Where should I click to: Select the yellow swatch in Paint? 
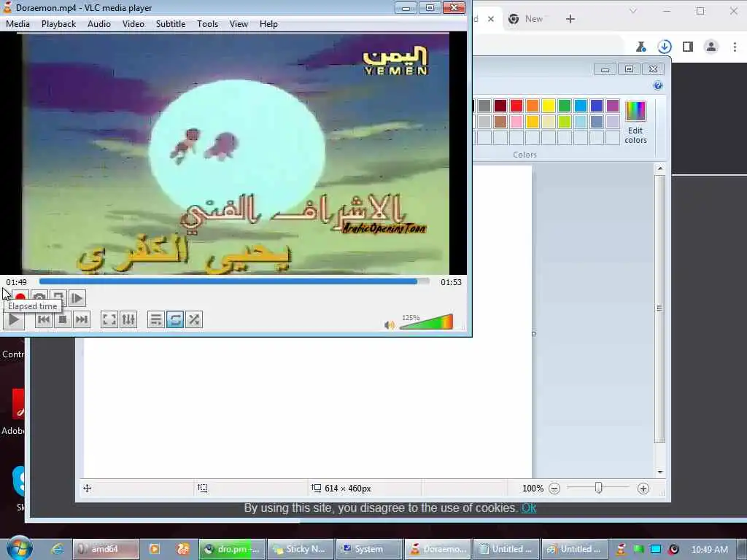(549, 105)
